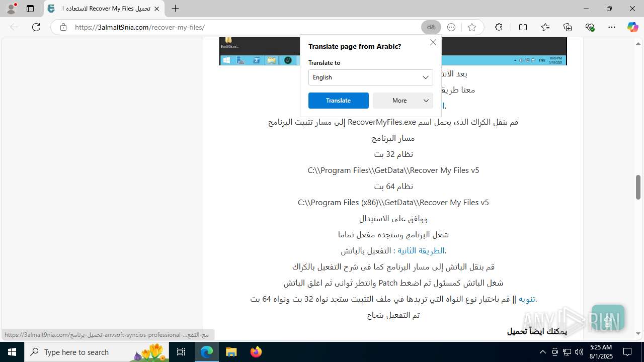Open the Extensions puzzle icon

point(499,27)
